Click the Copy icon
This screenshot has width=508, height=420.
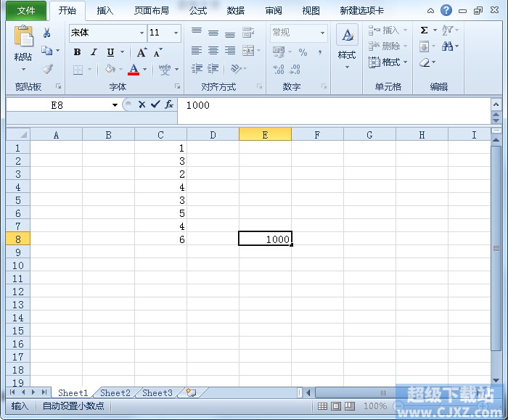click(x=46, y=51)
